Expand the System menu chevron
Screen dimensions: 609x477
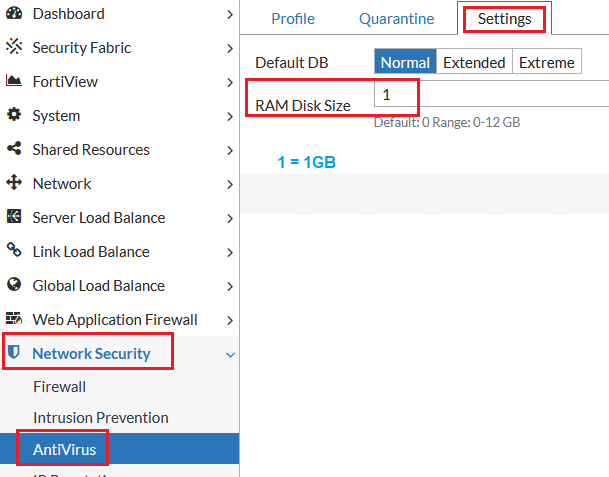(230, 116)
